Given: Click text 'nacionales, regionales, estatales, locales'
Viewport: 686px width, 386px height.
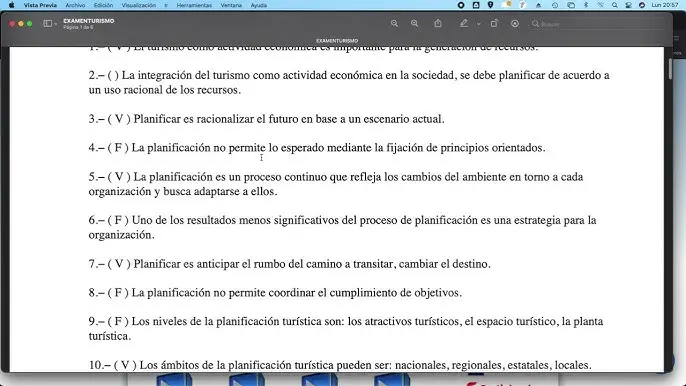Looking at the screenshot, I should click(492, 365).
